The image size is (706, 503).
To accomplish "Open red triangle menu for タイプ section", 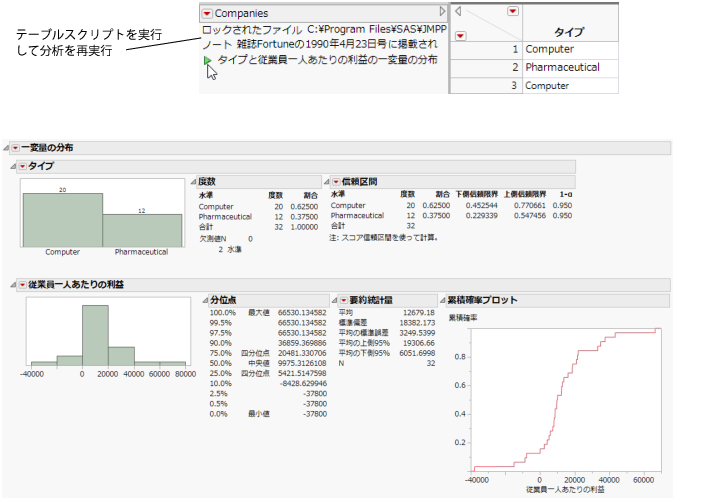I will point(22,165).
